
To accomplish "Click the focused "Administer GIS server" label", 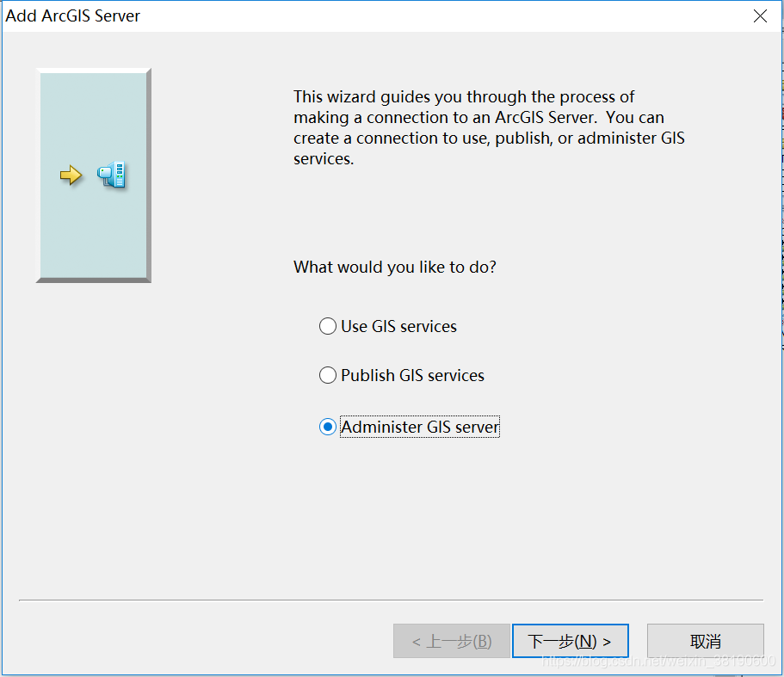I will (419, 428).
